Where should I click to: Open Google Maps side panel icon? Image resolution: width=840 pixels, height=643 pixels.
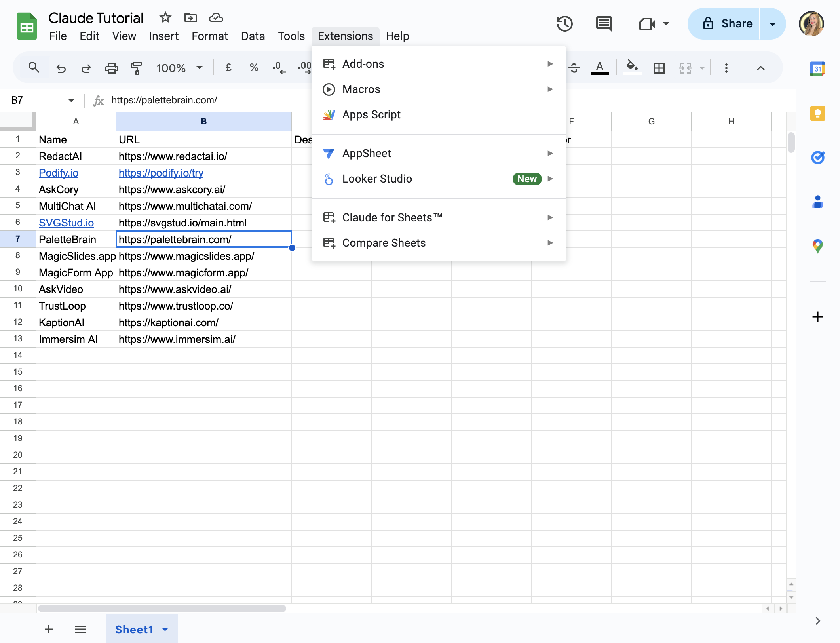point(817,246)
